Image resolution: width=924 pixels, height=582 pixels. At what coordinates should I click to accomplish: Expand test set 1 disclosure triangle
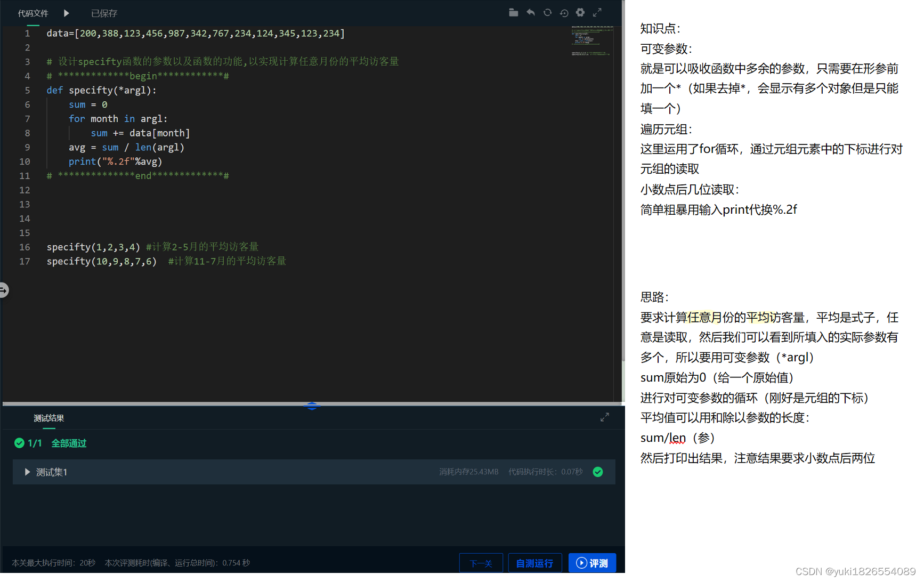click(x=27, y=472)
